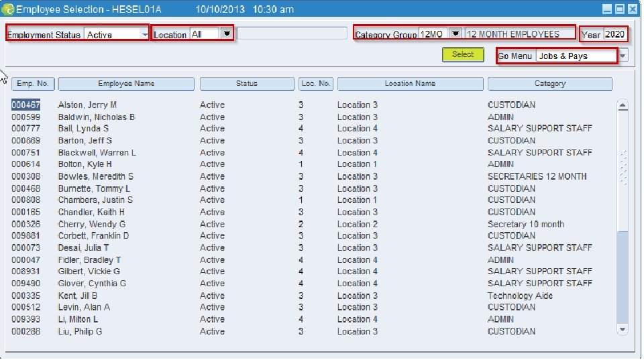Screen dimensions: 644x362
Task: Click the Category Group 12MO field
Action: point(433,34)
